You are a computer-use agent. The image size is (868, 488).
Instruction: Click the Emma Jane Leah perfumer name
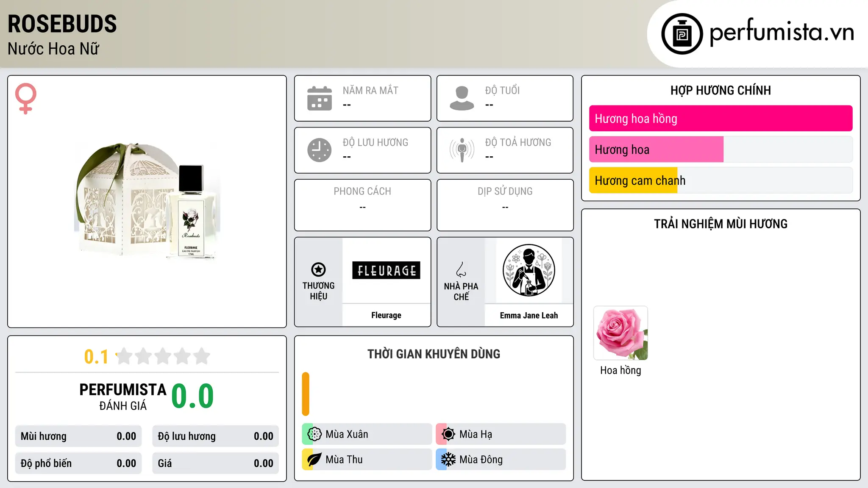[x=529, y=315]
